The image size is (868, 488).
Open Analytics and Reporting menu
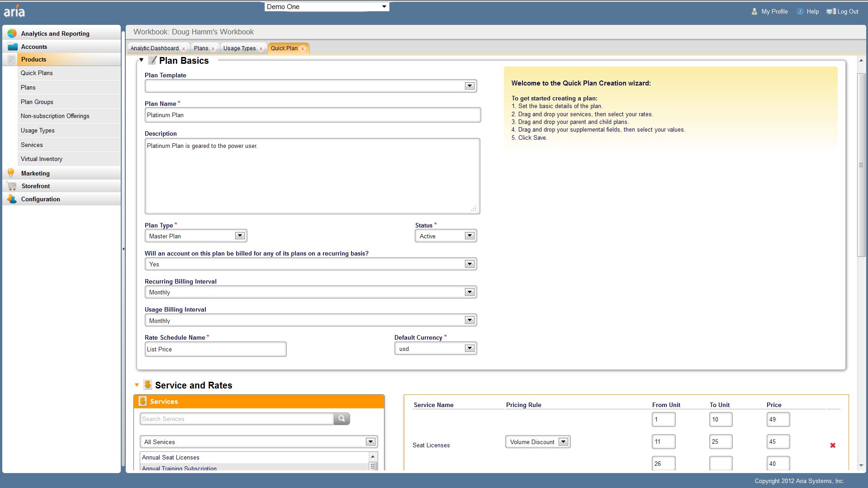pos(62,33)
